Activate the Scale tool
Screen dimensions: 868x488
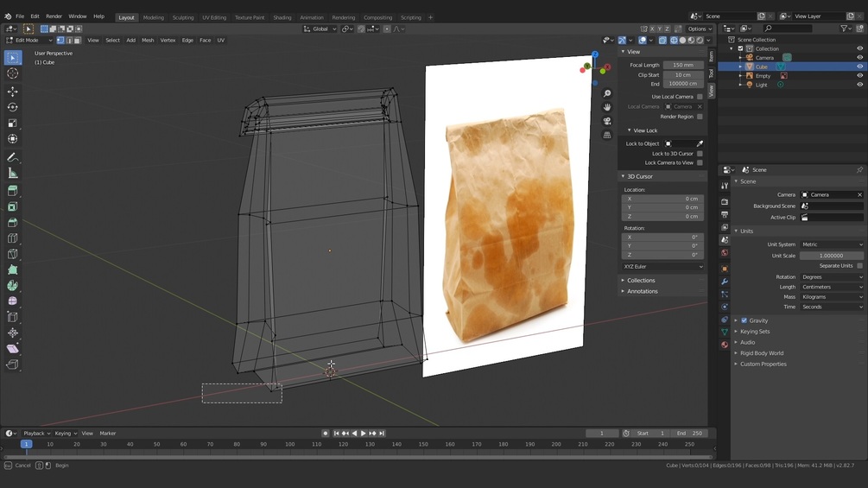pos(12,124)
